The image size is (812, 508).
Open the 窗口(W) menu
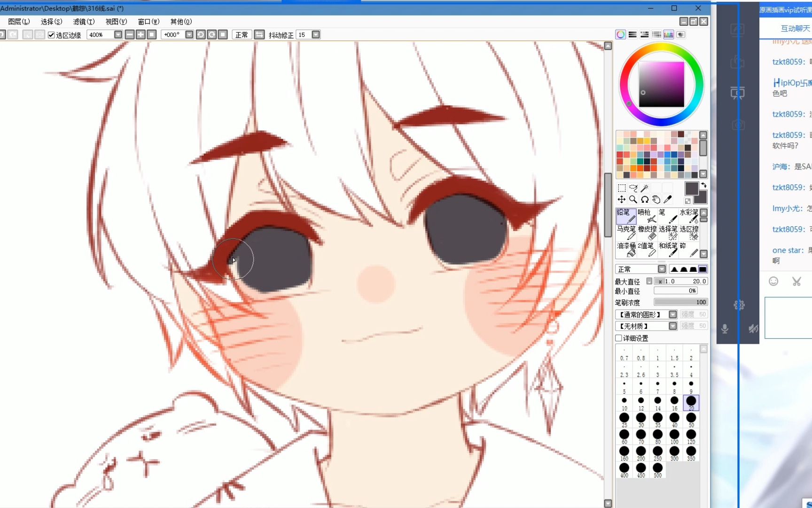pos(148,22)
